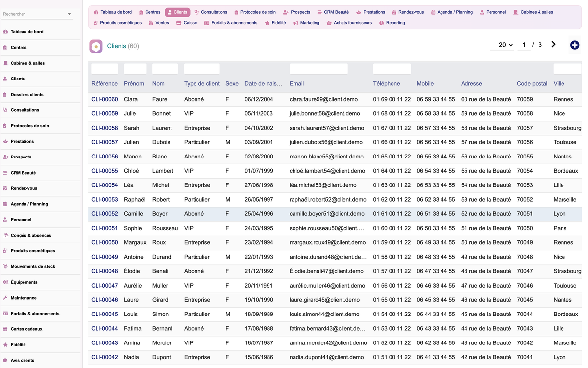Screen dimensions: 588x368
Task: Click the Reporting pie chart icon in top bar
Action: pyautogui.click(x=382, y=23)
